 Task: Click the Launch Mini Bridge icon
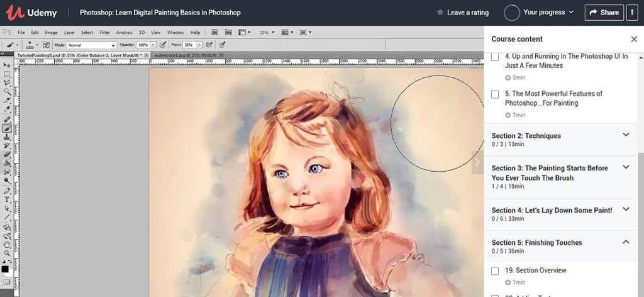[228, 33]
